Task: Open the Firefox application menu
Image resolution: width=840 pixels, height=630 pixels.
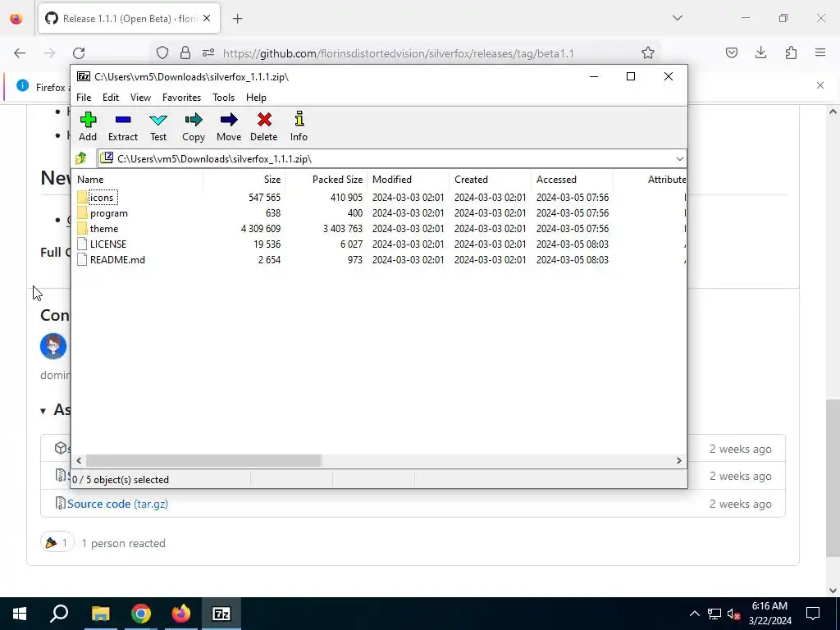Action: coord(820,53)
